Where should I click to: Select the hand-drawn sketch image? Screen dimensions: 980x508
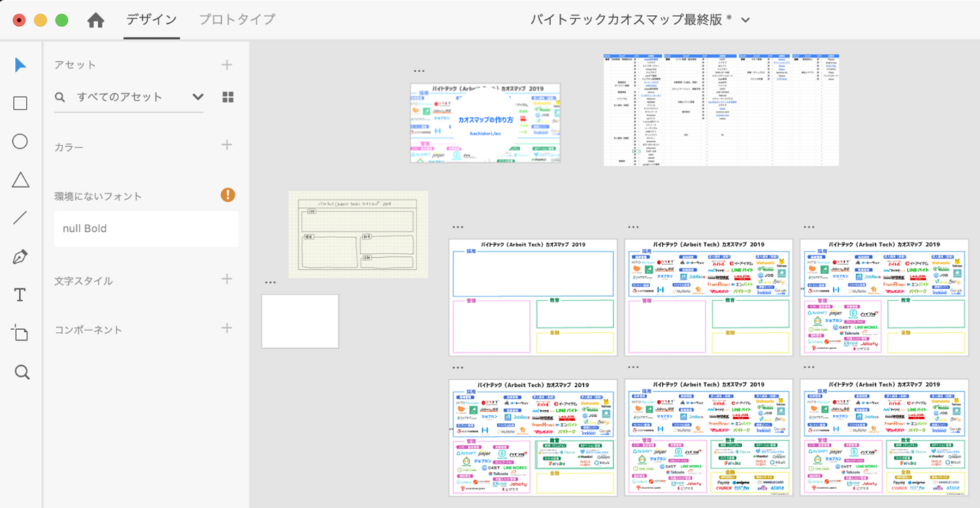359,234
